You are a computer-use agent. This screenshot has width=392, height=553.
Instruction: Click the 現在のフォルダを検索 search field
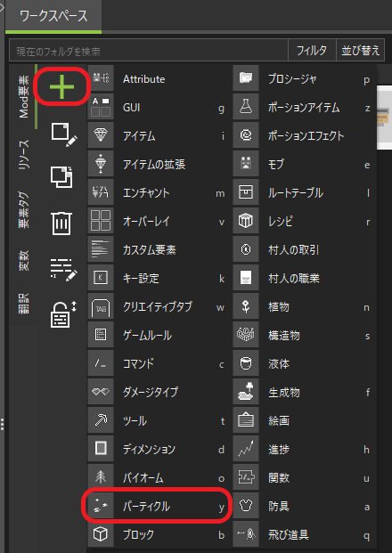point(149,51)
